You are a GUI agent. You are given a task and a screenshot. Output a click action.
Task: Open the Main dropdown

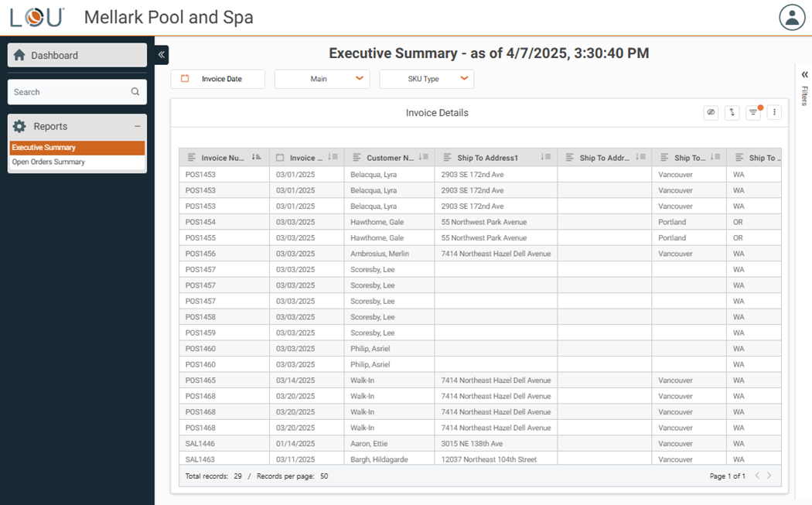pos(322,79)
